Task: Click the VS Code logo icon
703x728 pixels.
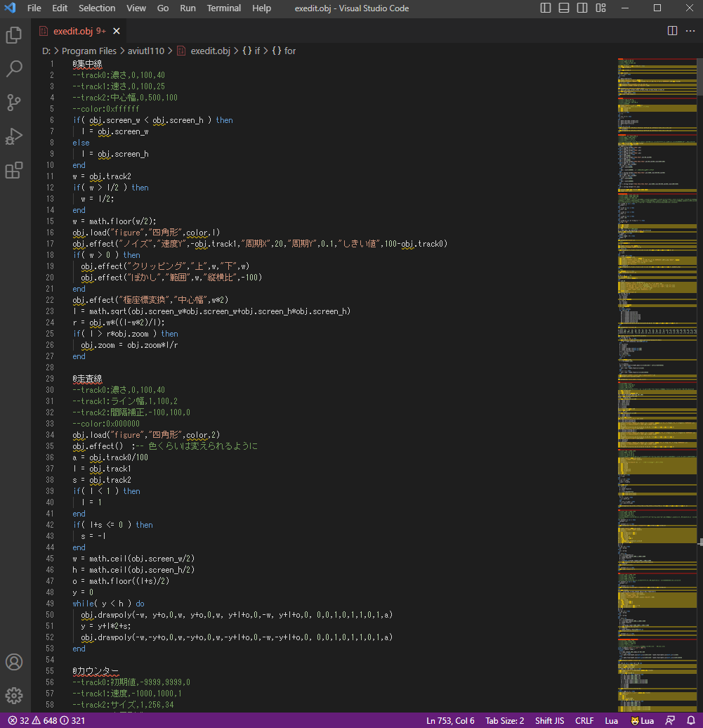Action: coord(10,8)
